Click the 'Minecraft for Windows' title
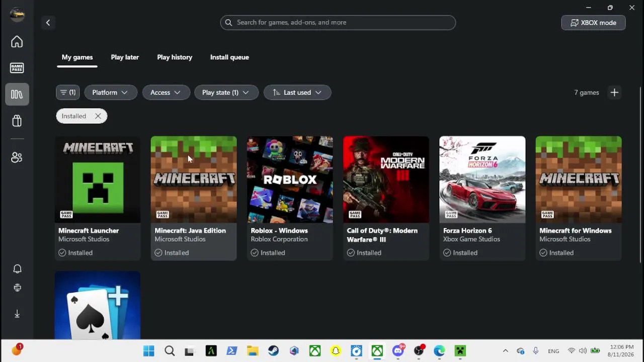This screenshot has width=644, height=362. point(576,231)
